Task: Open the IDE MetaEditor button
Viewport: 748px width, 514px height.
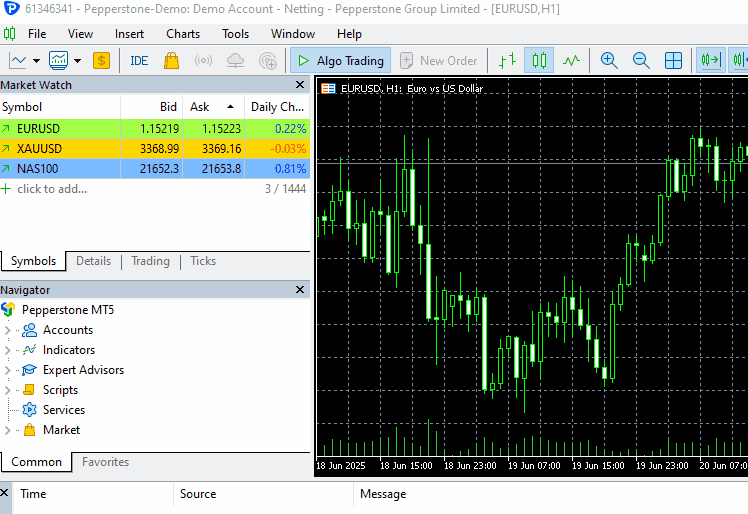Action: [x=139, y=61]
